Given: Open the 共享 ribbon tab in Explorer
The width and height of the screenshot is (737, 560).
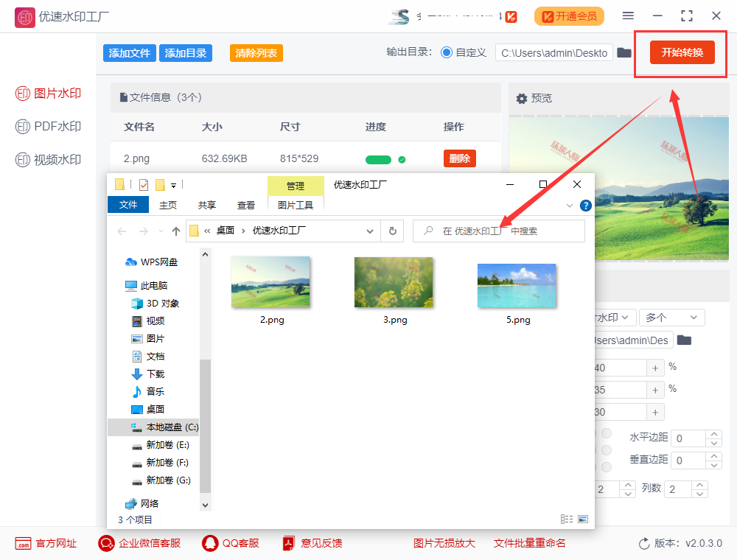Looking at the screenshot, I should coord(207,206).
